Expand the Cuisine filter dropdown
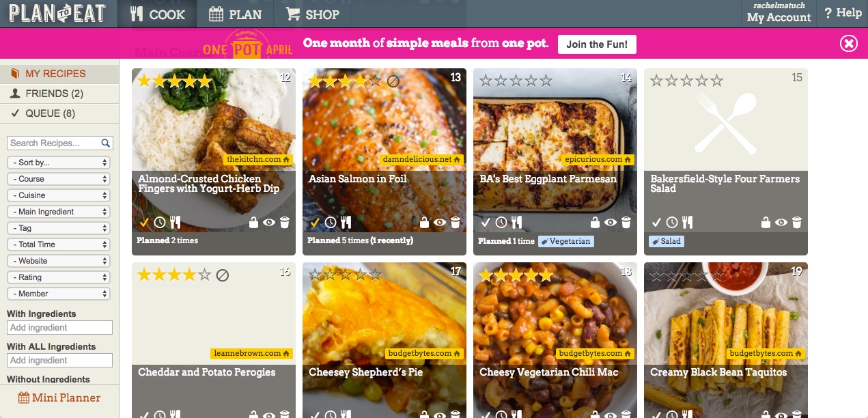This screenshot has height=418, width=868. tap(58, 195)
